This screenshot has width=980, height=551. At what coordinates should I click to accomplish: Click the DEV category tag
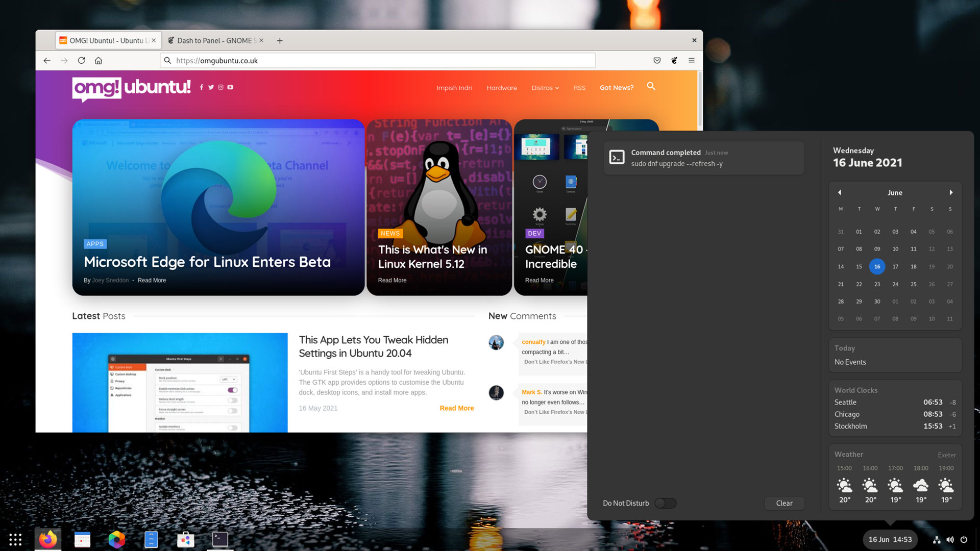coord(534,234)
